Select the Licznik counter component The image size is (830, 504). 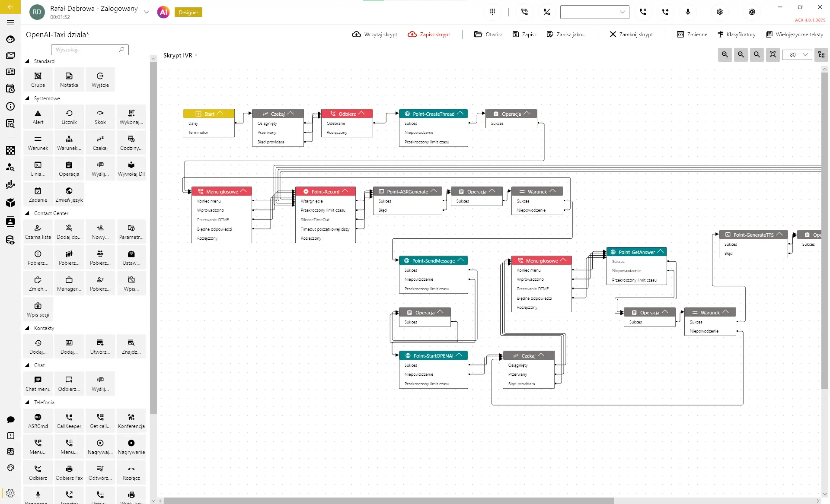(x=69, y=117)
